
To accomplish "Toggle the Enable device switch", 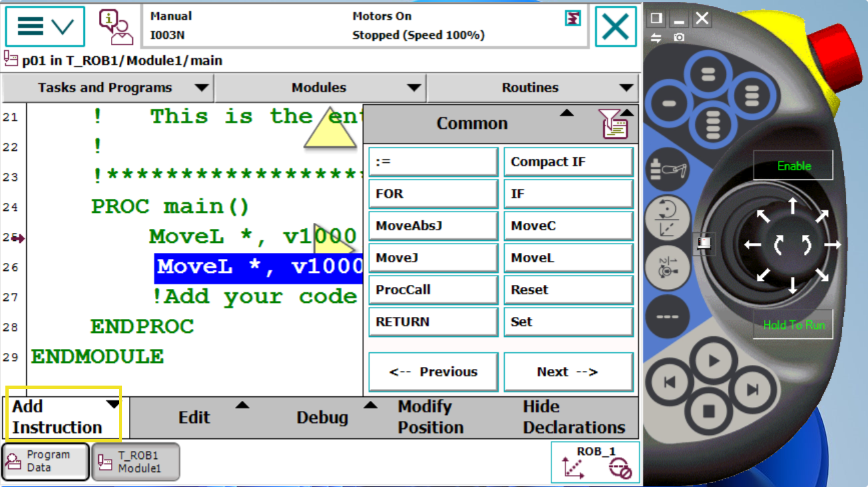I will click(793, 165).
